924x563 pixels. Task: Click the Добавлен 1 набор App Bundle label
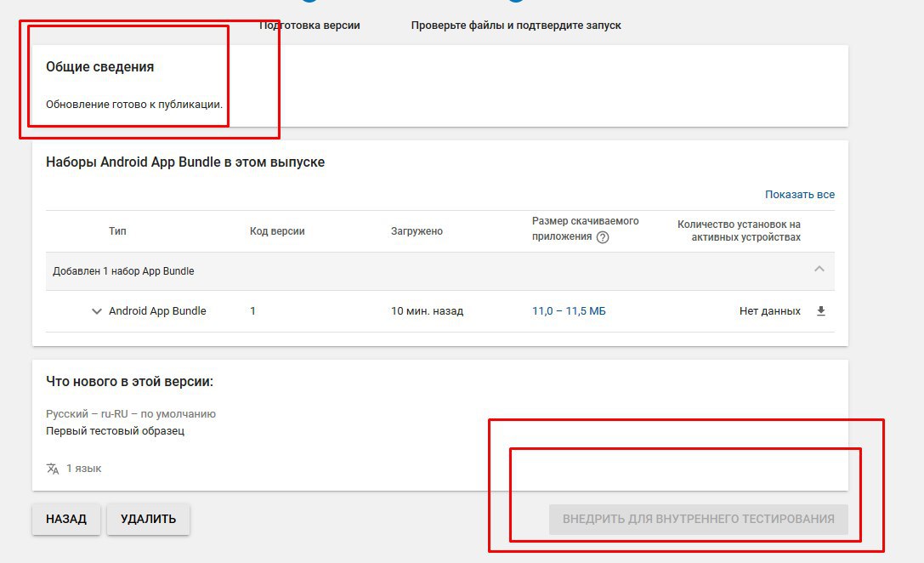pyautogui.click(x=123, y=271)
